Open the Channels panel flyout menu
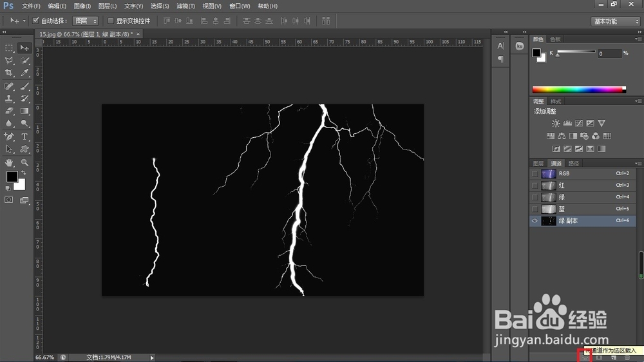Image resolution: width=644 pixels, height=362 pixels. point(638,163)
